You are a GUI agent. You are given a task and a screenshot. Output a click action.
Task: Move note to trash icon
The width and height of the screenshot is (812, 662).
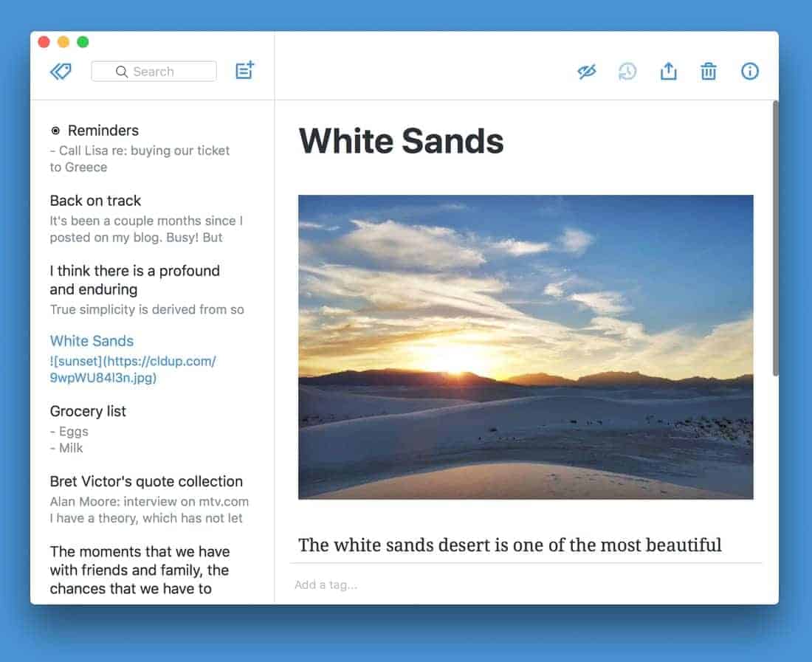click(709, 72)
